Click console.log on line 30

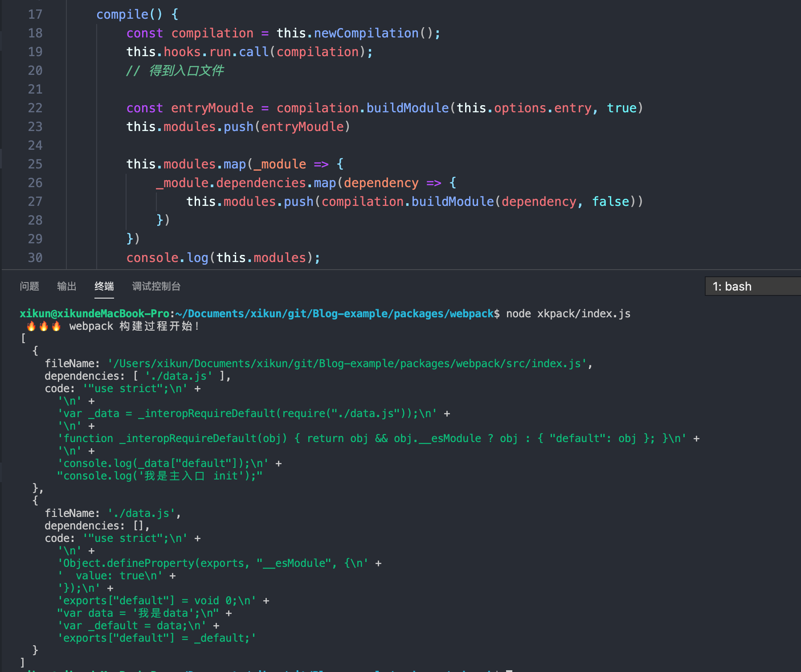click(x=167, y=258)
